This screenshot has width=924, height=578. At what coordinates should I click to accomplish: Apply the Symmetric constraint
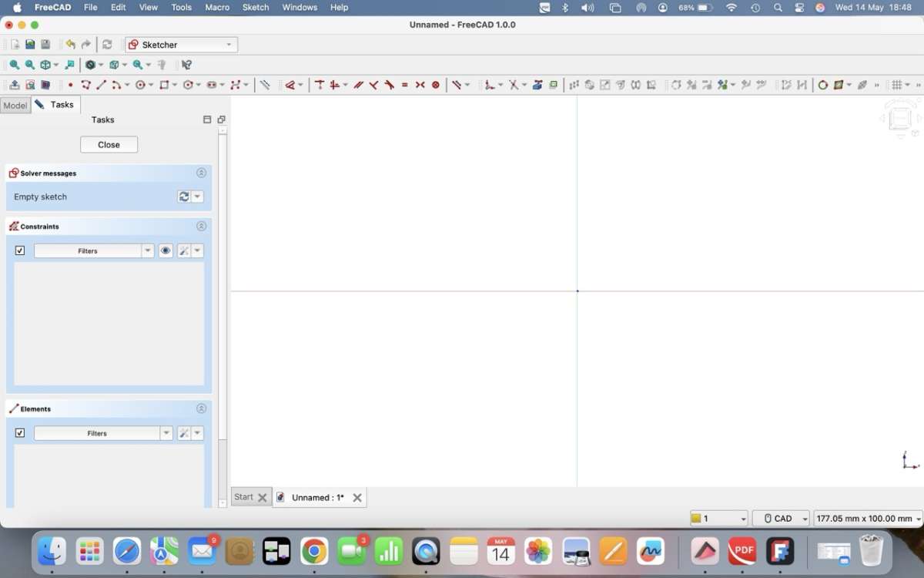pos(420,85)
